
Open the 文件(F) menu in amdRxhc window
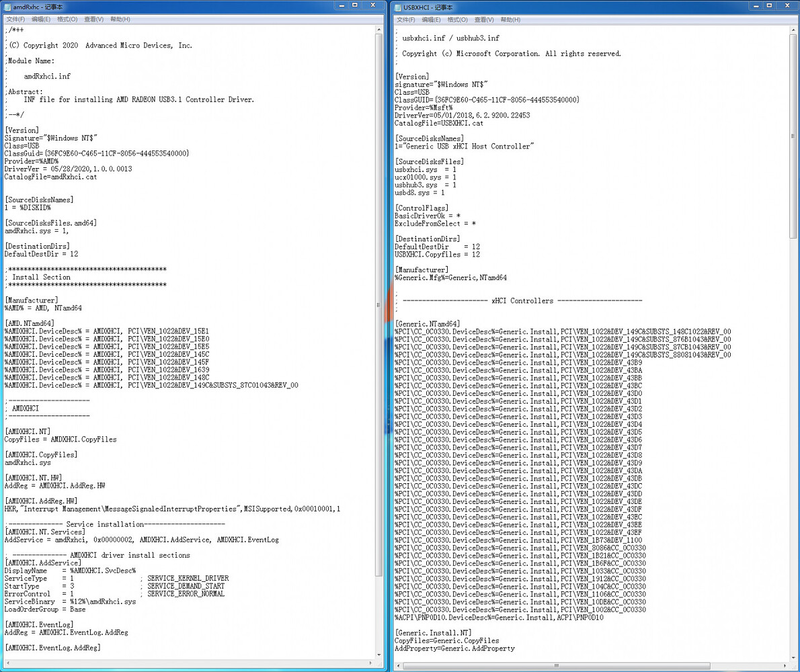click(15, 19)
